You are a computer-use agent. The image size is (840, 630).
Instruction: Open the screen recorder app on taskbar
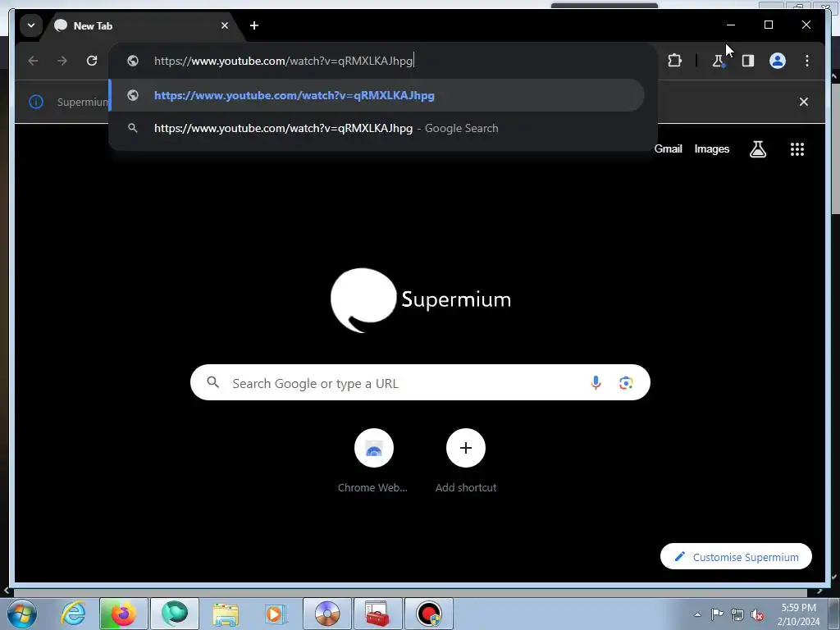point(428,614)
